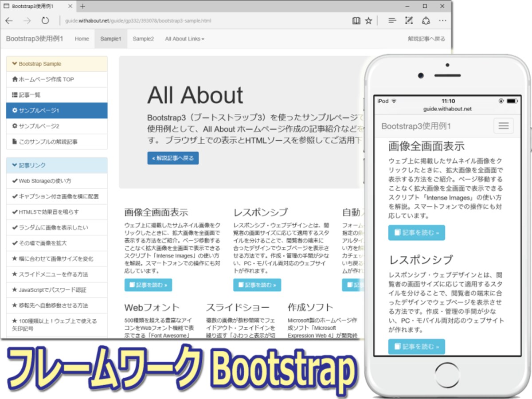Collapse the 記事リンク panel header
Image resolution: width=532 pixels, height=399 pixels.
(57, 165)
